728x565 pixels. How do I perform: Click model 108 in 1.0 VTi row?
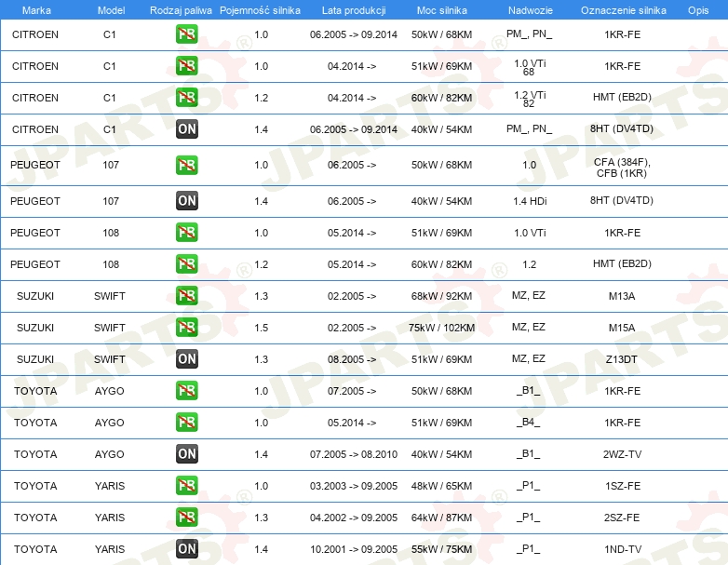[x=111, y=233]
